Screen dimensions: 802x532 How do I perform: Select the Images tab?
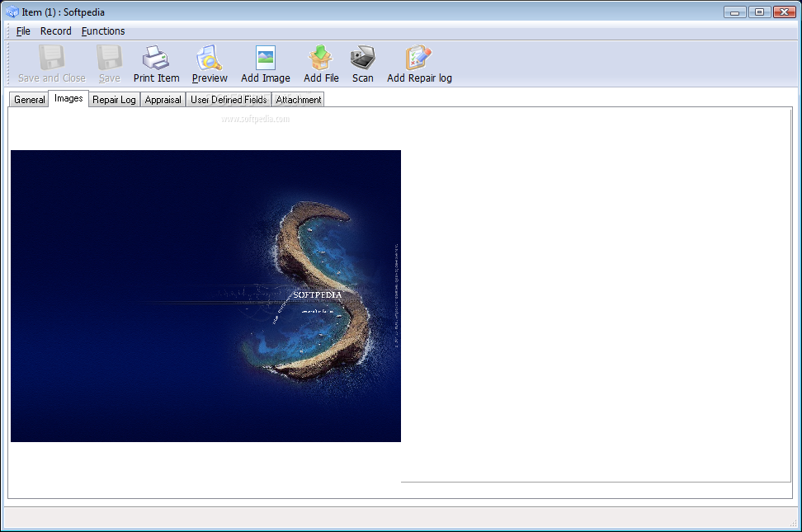point(68,99)
